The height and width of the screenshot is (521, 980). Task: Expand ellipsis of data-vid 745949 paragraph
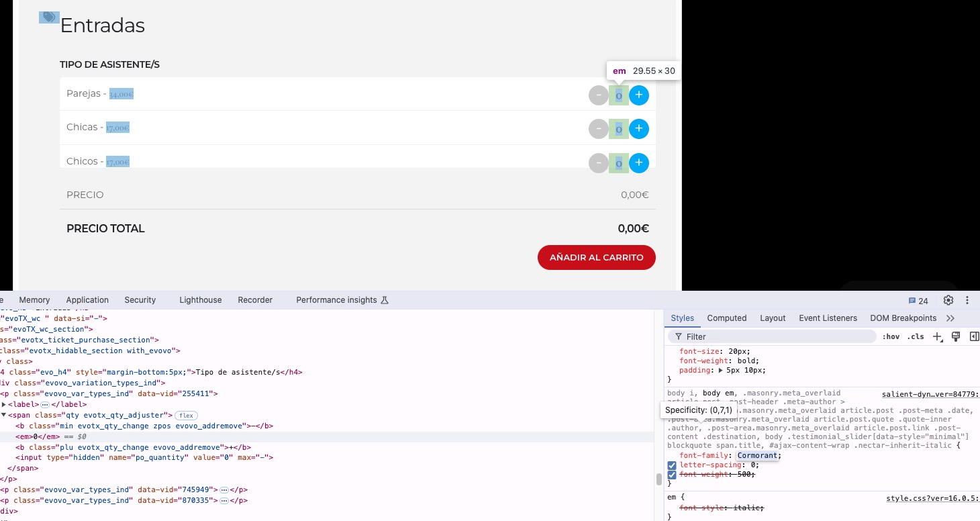(224, 490)
